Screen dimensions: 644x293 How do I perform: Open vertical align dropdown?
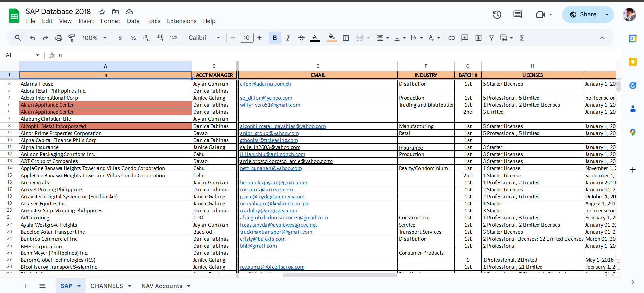pyautogui.click(x=400, y=38)
